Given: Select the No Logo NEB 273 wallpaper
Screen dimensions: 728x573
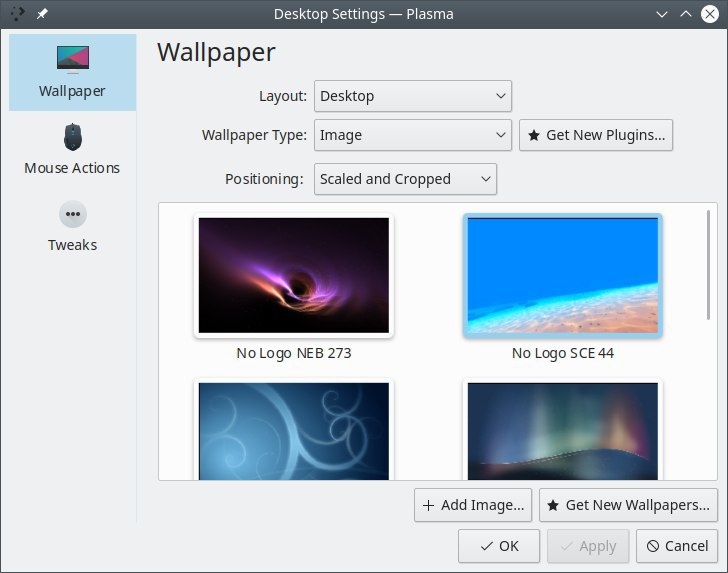Looking at the screenshot, I should [x=294, y=275].
